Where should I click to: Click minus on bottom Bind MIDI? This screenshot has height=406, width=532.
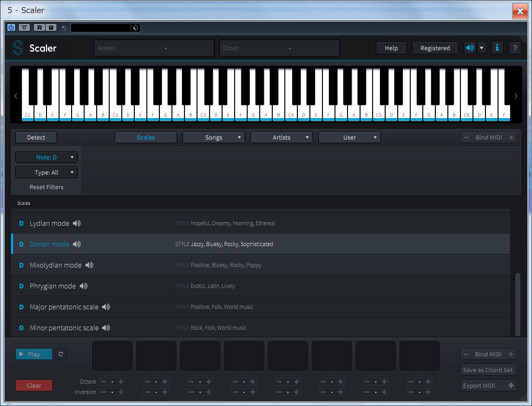click(x=466, y=354)
